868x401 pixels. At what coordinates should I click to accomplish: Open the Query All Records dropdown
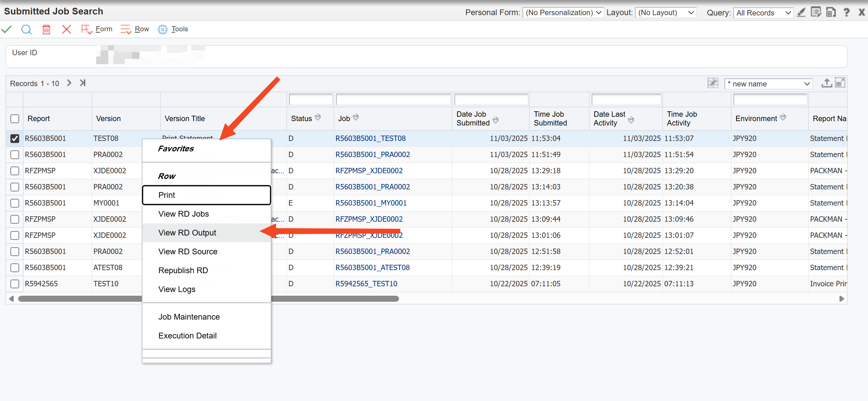pyautogui.click(x=763, y=13)
